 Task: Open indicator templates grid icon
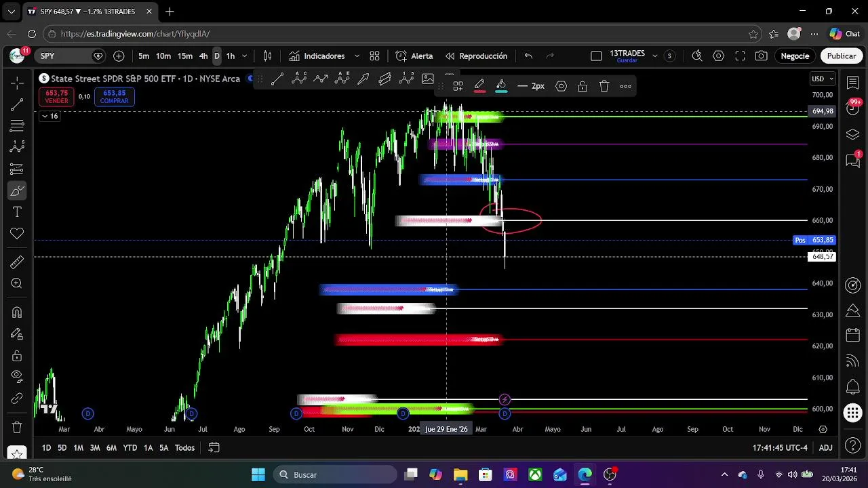374,56
